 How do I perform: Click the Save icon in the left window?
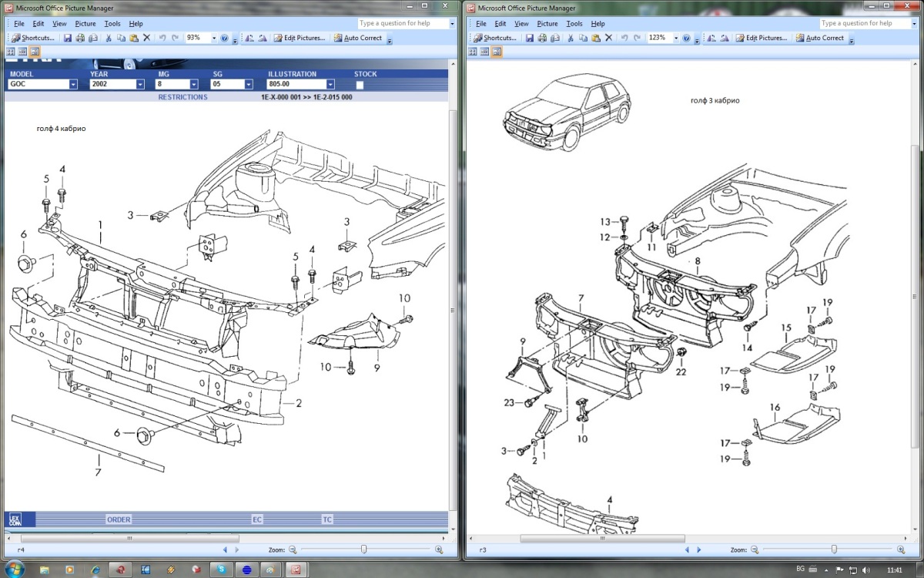click(68, 38)
